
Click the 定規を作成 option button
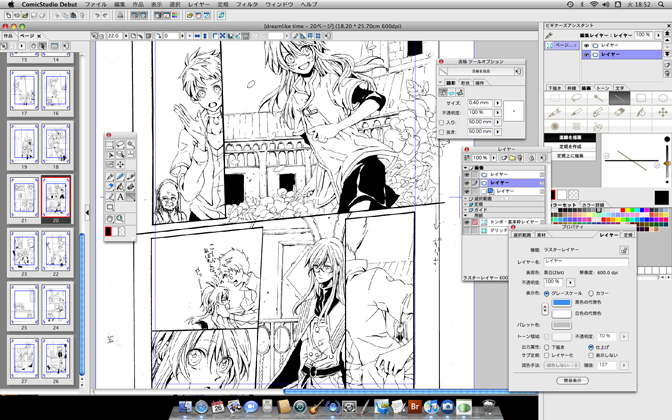click(570, 147)
